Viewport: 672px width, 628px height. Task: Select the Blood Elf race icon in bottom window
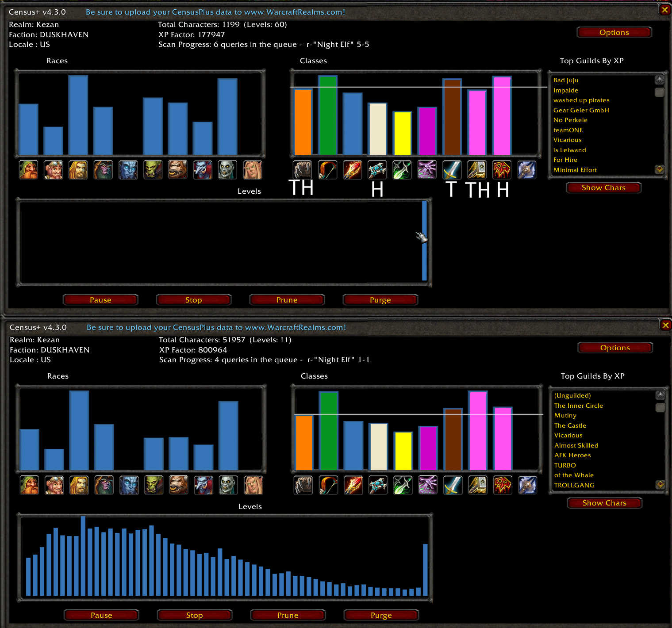[253, 485]
